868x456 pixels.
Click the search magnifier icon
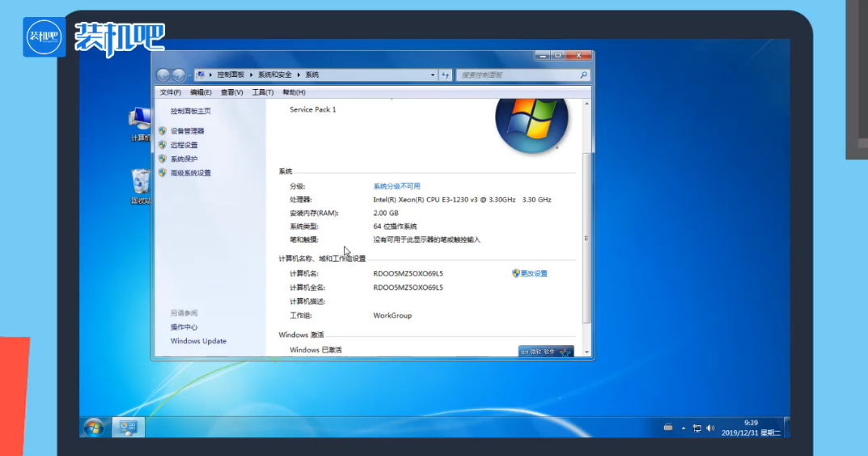tap(583, 74)
